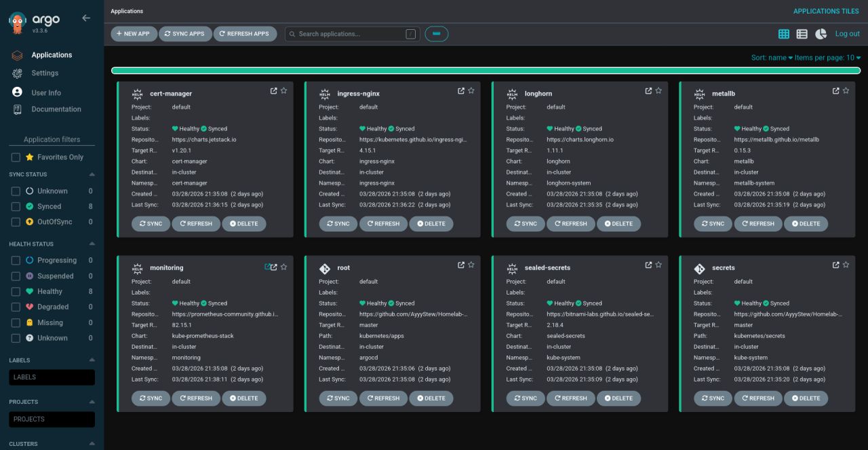Check the Synced filter checkbox
Viewport: 868px width, 450px height.
pyautogui.click(x=16, y=206)
